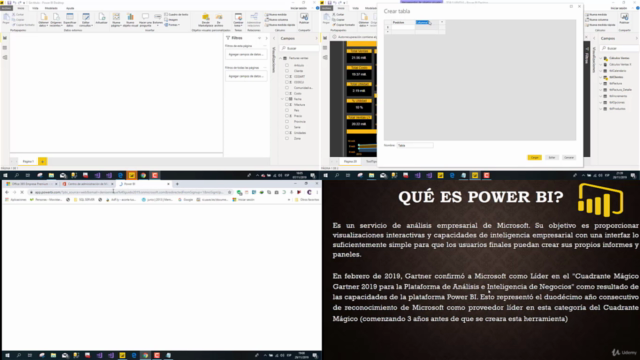This screenshot has width=640, height=360.
Task: Select Página 1 tab in left Power BI window
Action: 28,162
